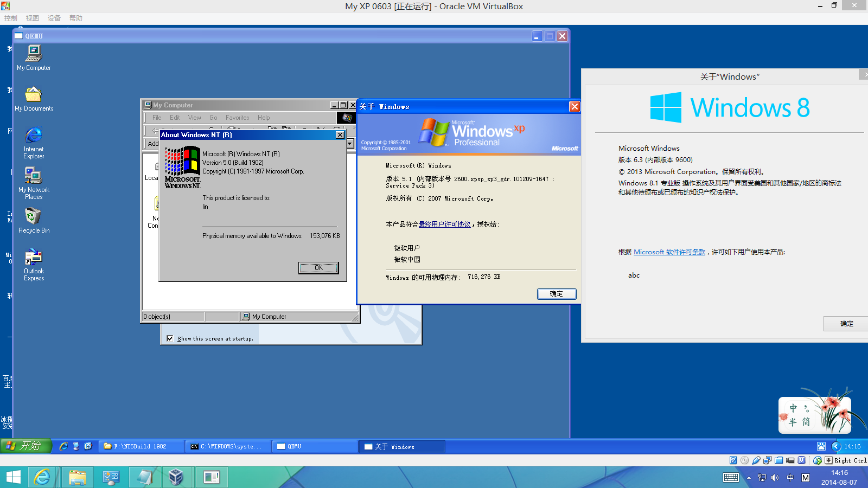Screen dimensions: 868x488
Task: Open Notepad icon on Windows 8 taskbar
Action: [x=144, y=477]
